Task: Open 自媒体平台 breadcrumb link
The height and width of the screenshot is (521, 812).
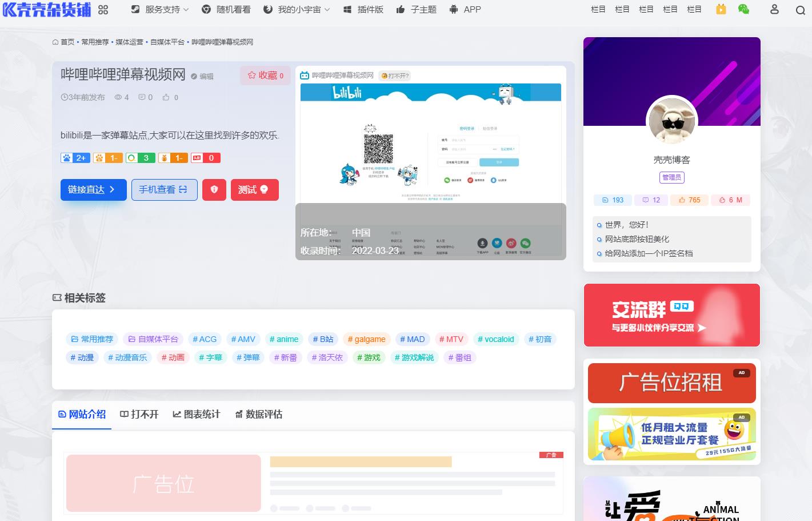Action: (167, 42)
